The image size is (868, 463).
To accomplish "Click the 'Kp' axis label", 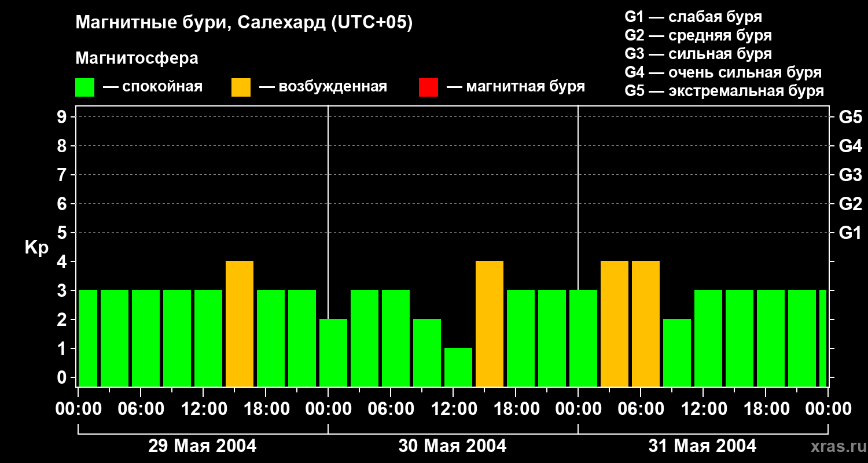I will (36, 248).
